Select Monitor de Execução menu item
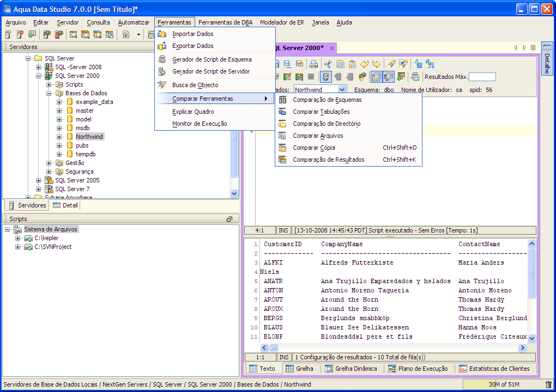This screenshot has width=556, height=392. [215, 124]
